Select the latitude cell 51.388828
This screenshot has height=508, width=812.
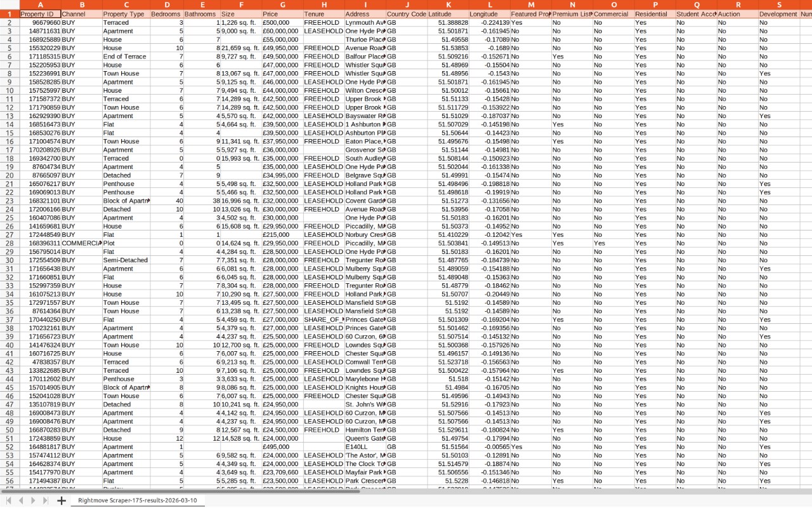[x=448, y=22]
